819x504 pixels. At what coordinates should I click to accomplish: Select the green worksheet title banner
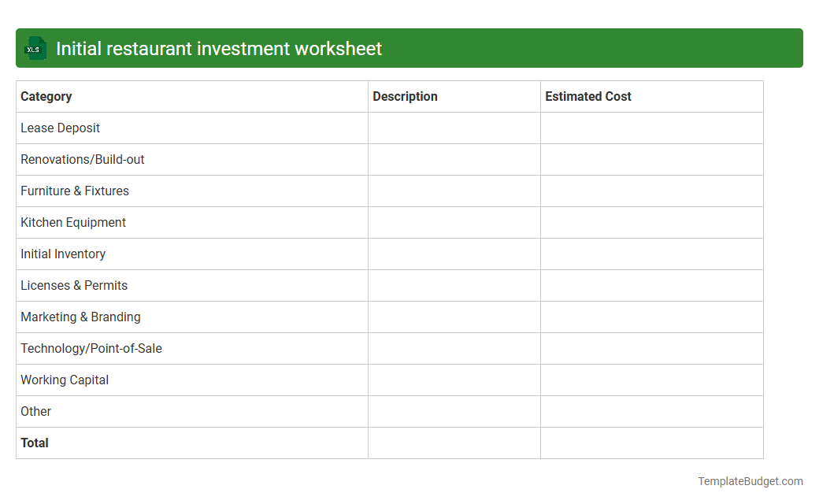(x=409, y=48)
